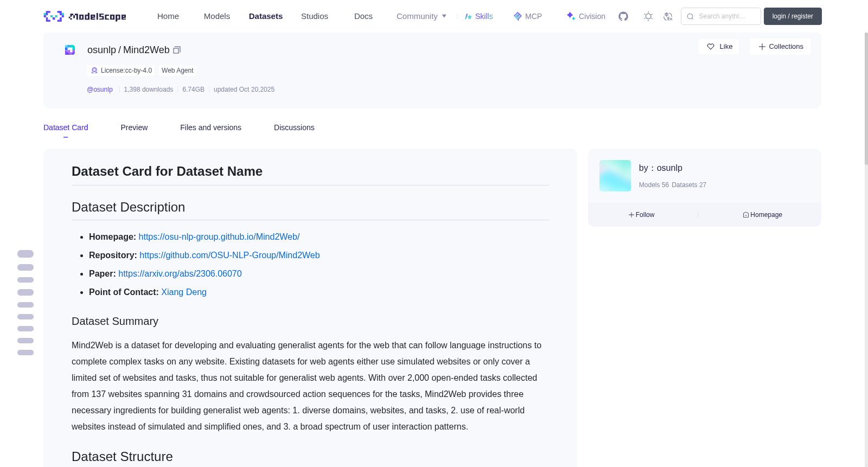Follow the osunlp organization

(x=642, y=215)
